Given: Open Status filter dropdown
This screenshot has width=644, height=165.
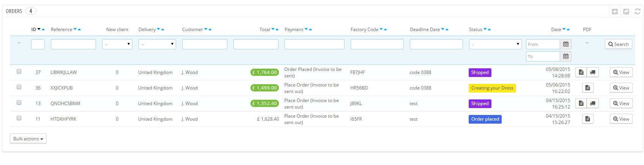Looking at the screenshot, I should 495,44.
